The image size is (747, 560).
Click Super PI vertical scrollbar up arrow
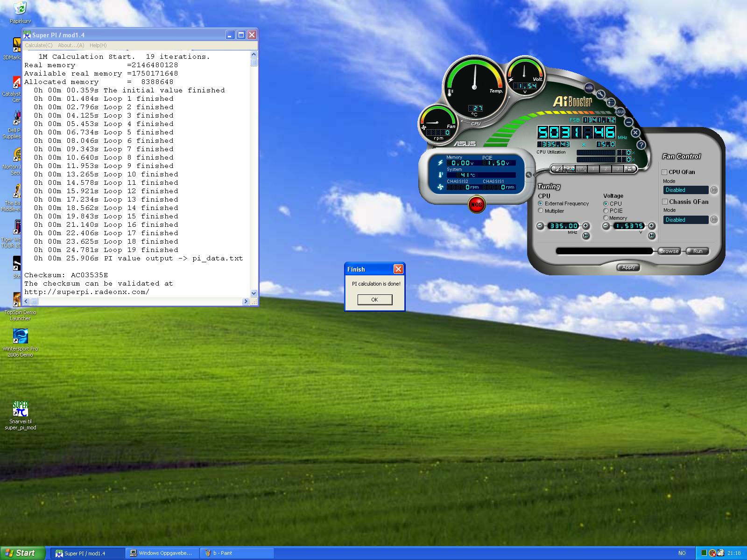pos(254,54)
